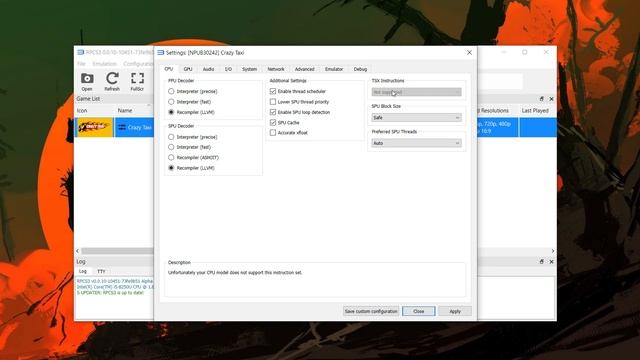Click the Apply button

pos(455,311)
